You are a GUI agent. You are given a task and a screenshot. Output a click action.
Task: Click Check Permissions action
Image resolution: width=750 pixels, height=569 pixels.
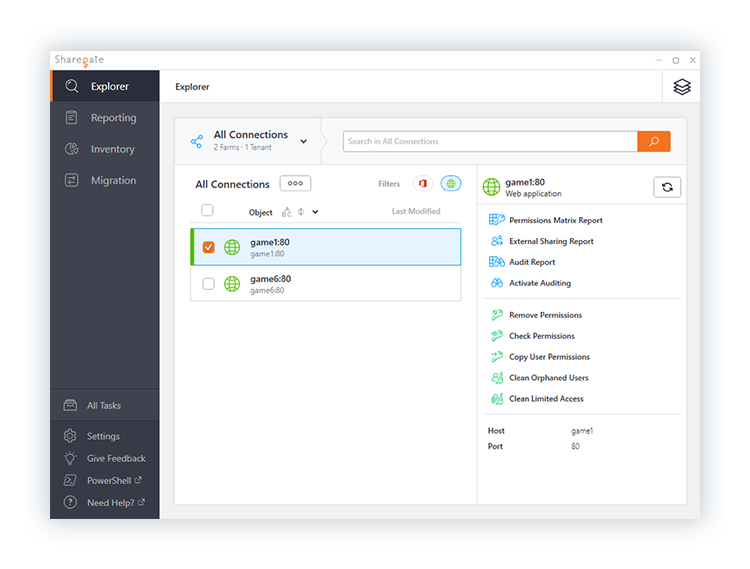pos(542,336)
